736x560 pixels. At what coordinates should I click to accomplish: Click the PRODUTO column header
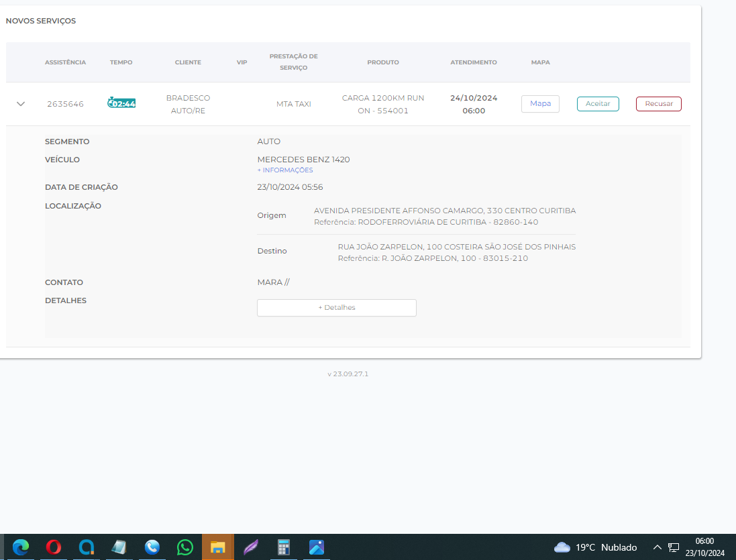pyautogui.click(x=383, y=62)
